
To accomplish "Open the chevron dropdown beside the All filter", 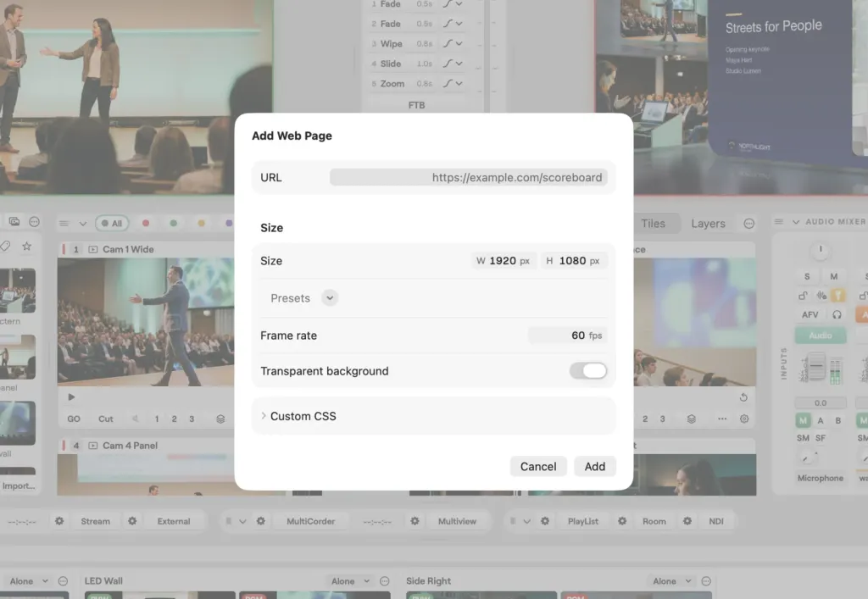I will [x=83, y=224].
